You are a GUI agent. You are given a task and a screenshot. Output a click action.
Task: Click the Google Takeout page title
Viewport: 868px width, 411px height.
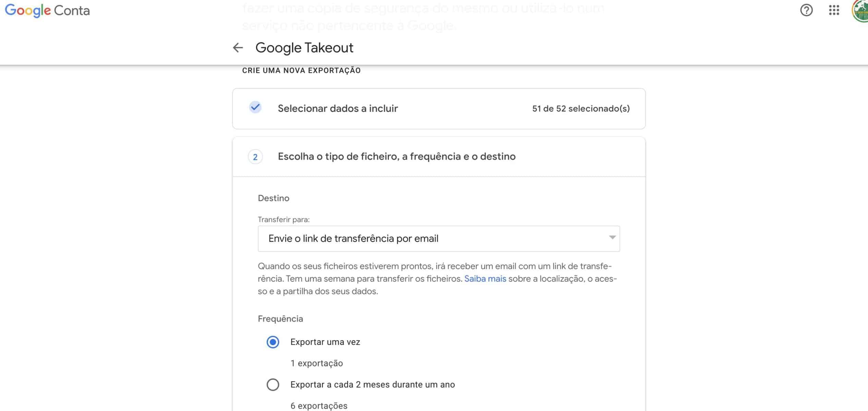pos(304,48)
